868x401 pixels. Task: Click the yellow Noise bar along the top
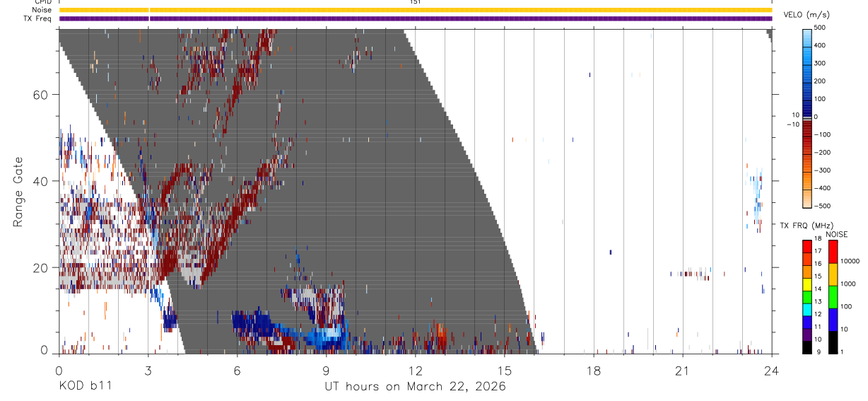tap(416, 10)
